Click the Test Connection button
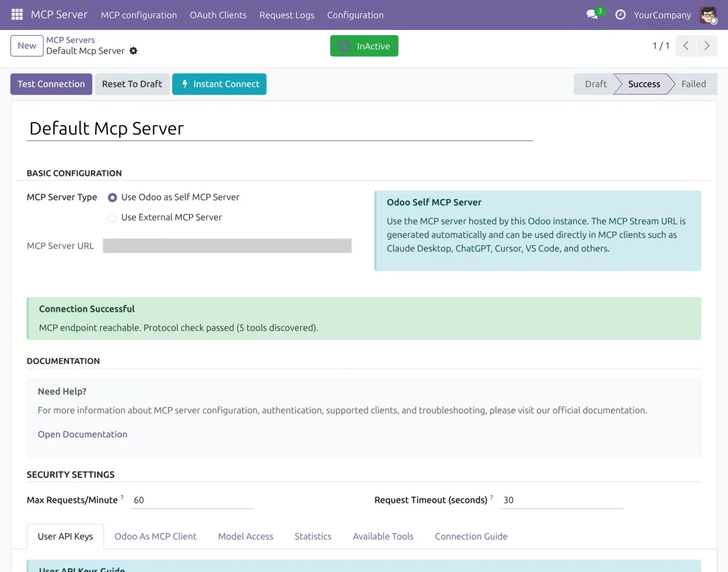Viewport: 728px width, 572px height. [51, 84]
